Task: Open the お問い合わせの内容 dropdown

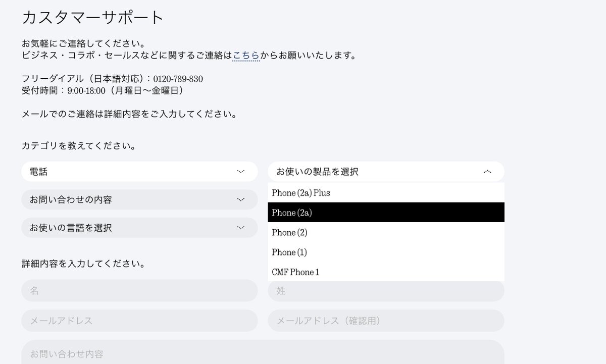Action: [x=139, y=199]
